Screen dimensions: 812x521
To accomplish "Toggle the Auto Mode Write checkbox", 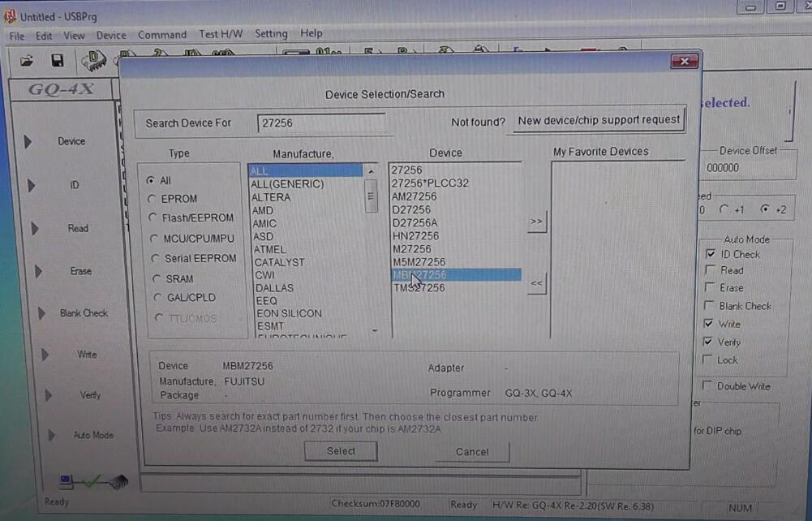I will pyautogui.click(x=708, y=324).
